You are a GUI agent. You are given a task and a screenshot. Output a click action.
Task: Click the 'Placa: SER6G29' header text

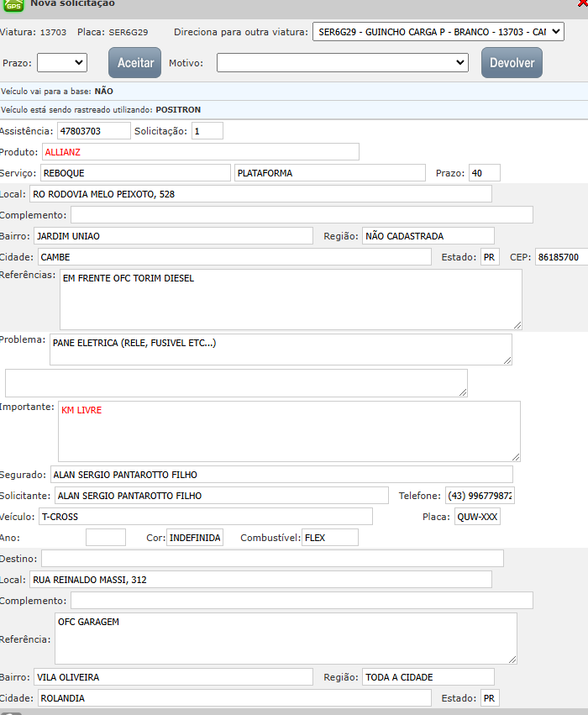(113, 32)
